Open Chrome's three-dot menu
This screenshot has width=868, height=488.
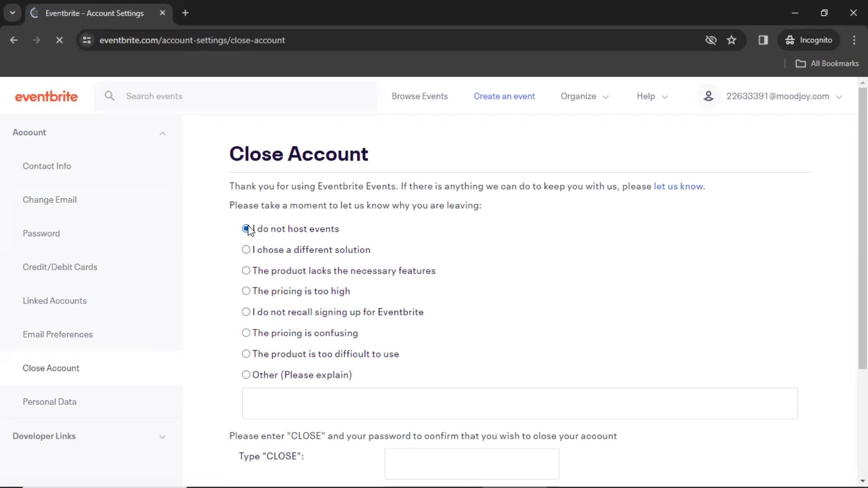tap(854, 40)
